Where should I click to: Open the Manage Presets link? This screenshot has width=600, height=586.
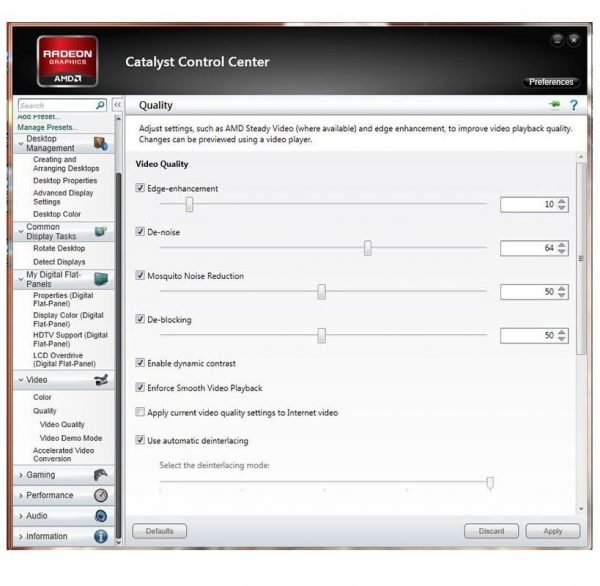47,127
